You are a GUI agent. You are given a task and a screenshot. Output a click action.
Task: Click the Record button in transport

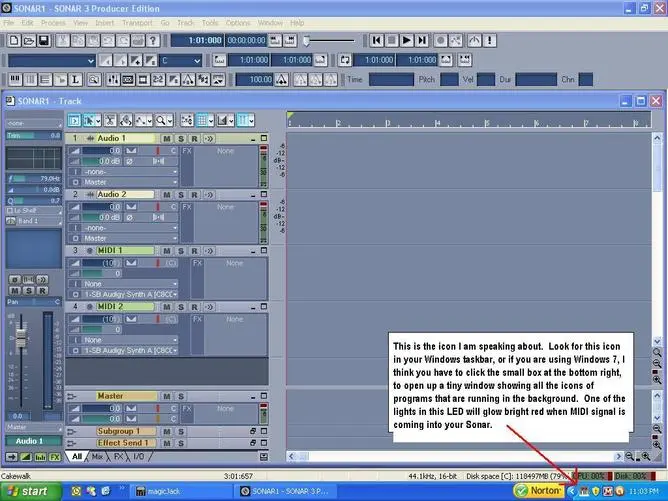441,40
